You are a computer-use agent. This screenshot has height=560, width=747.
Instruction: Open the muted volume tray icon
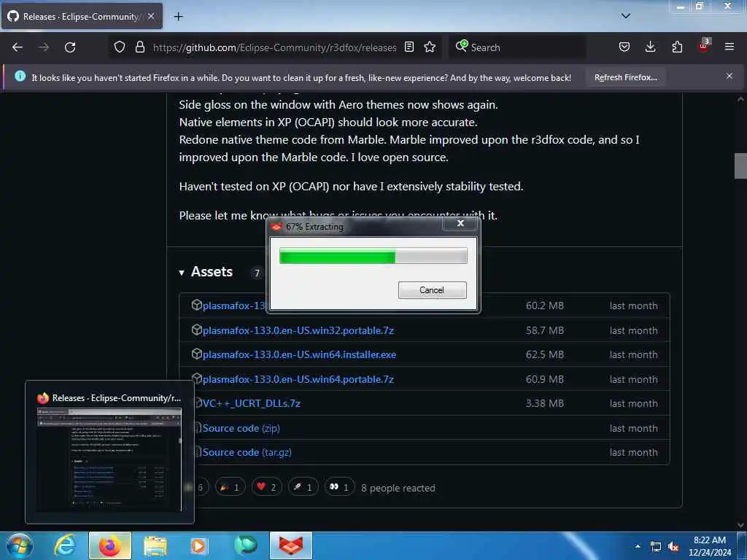pyautogui.click(x=673, y=547)
